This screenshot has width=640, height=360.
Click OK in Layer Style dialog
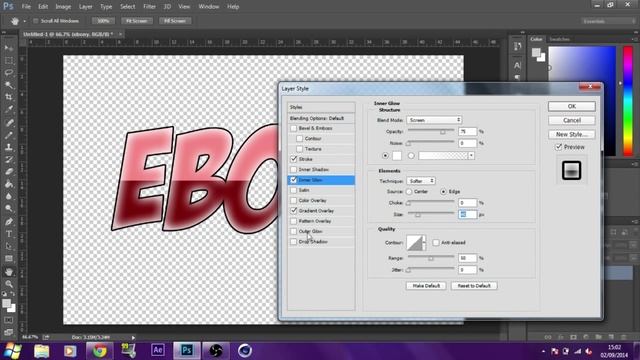coord(571,106)
